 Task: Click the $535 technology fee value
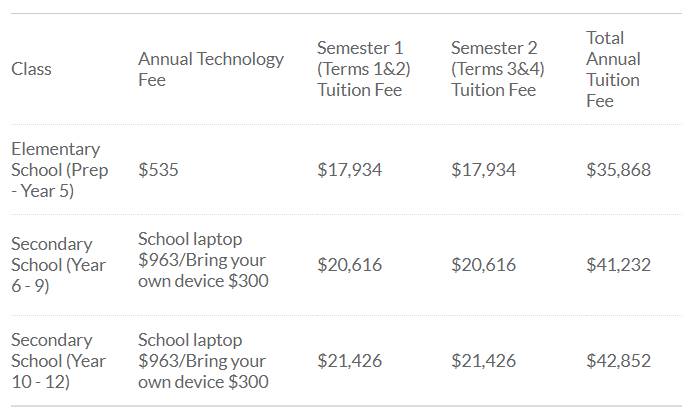[x=158, y=170]
